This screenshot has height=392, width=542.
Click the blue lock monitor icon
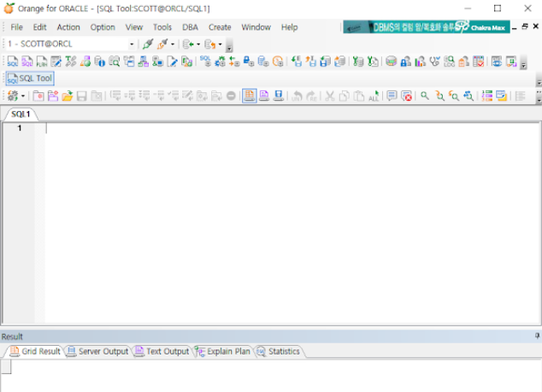click(x=249, y=61)
